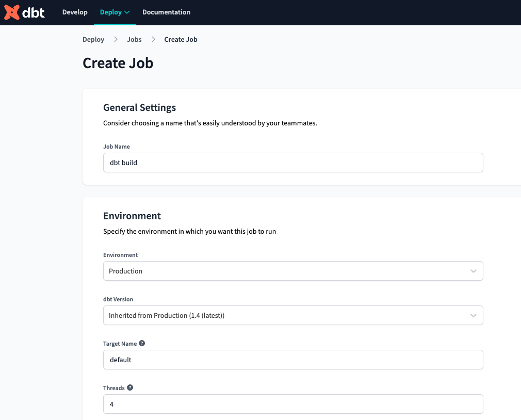Click the 'Consider choosing a name' hint text
Viewport: 521px width, 420px height.
(210, 123)
